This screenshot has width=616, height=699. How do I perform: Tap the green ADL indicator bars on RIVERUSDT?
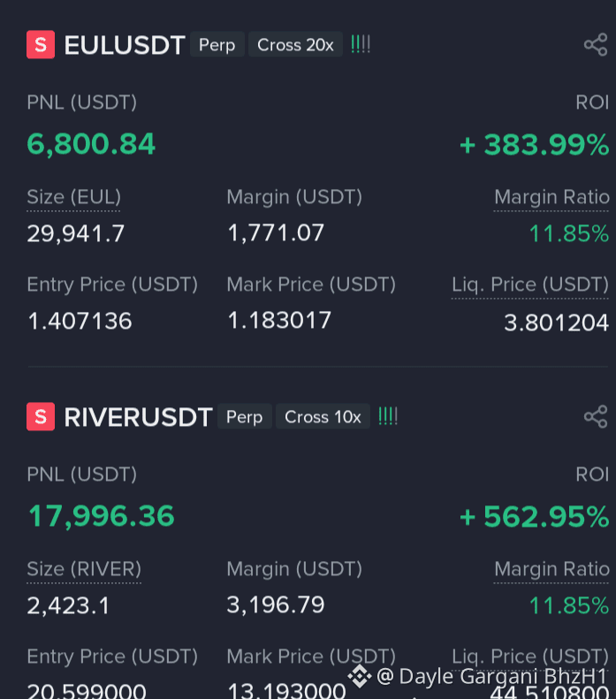(388, 416)
